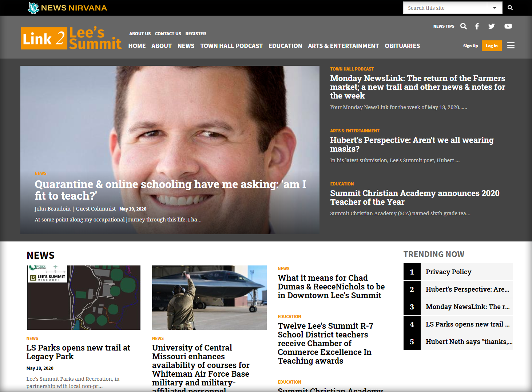Click the 'Your Monday NewsLink for the week' summary
Image resolution: width=532 pixels, height=392 pixels.
[398, 107]
